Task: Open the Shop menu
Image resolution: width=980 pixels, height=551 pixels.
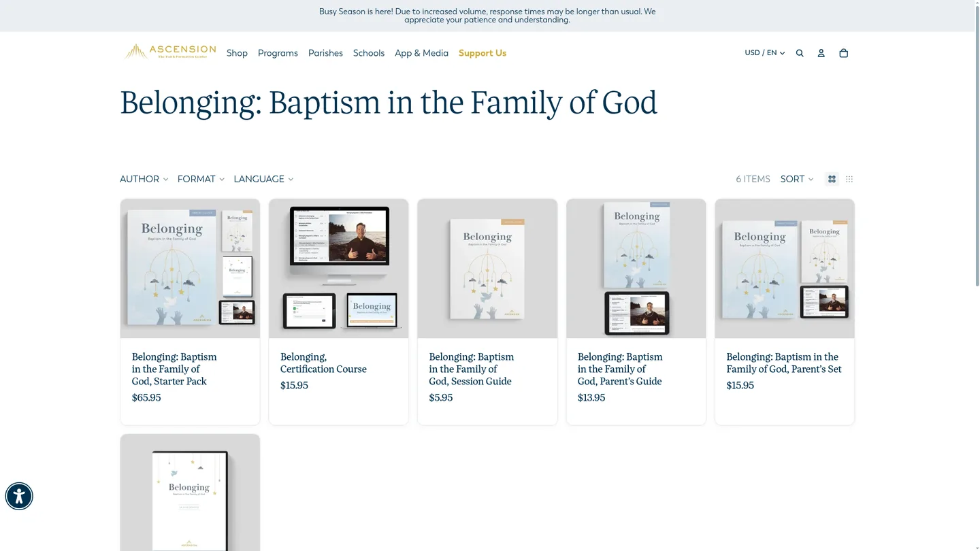Action: point(237,53)
